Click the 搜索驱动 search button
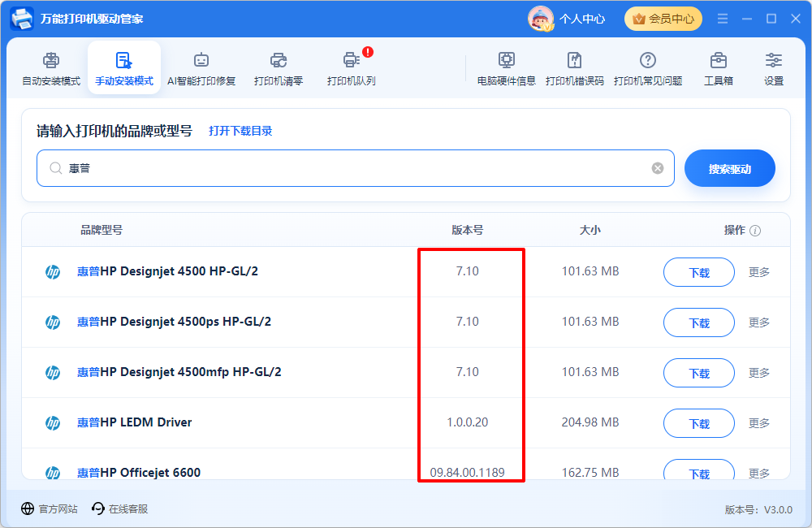 (730, 168)
